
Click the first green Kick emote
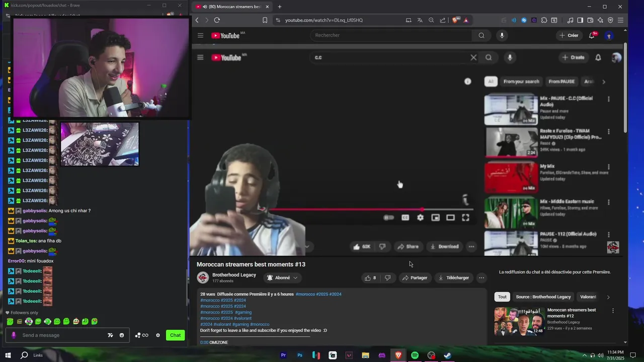click(10, 321)
